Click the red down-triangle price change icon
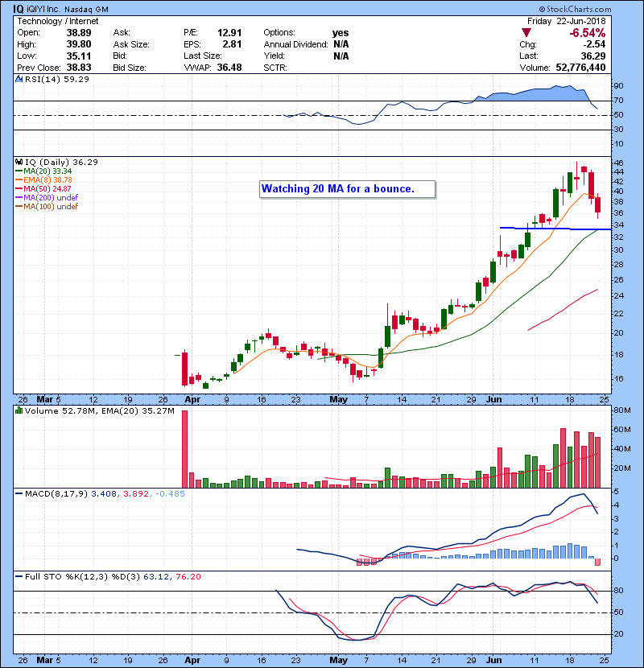Image resolution: width=644 pixels, height=668 pixels. click(x=526, y=32)
